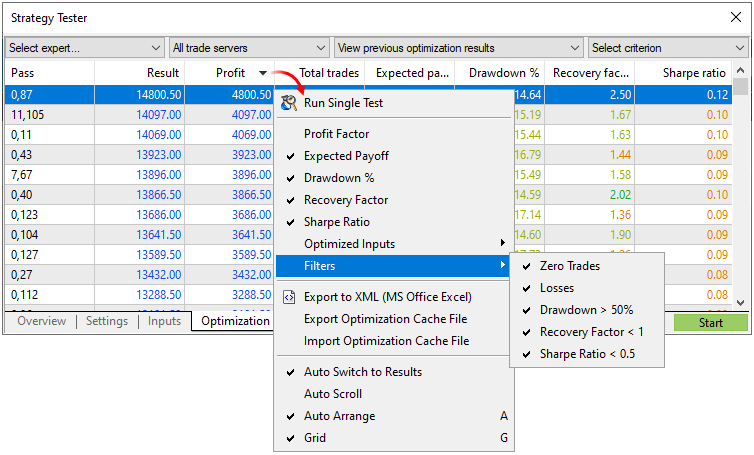Click the results vertical scrollbar thumb
The height and width of the screenshot is (455, 754).
point(741,87)
